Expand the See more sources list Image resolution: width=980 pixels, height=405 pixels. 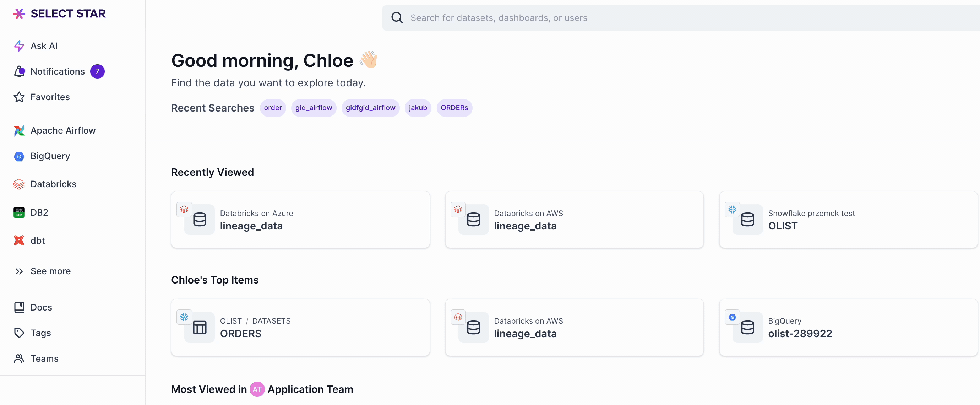pyautogui.click(x=50, y=271)
